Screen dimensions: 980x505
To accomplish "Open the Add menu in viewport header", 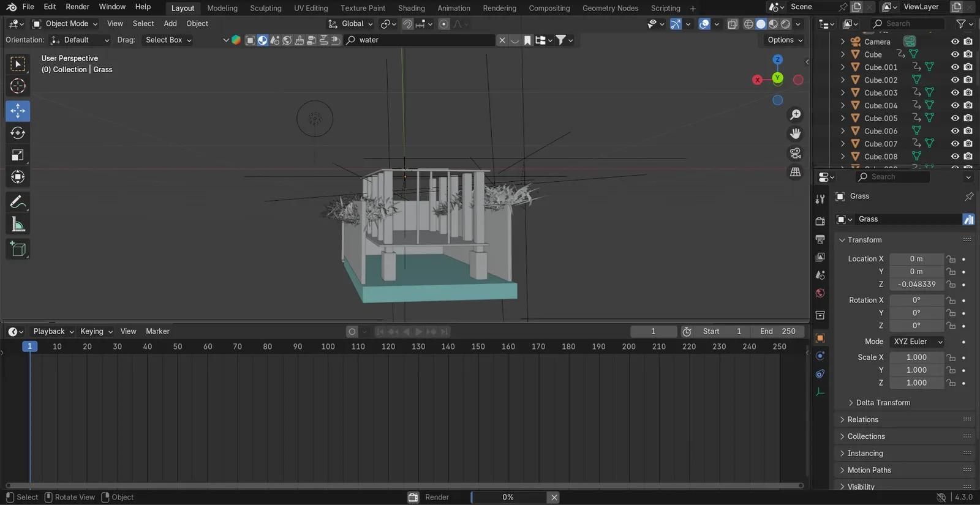I will [x=170, y=24].
